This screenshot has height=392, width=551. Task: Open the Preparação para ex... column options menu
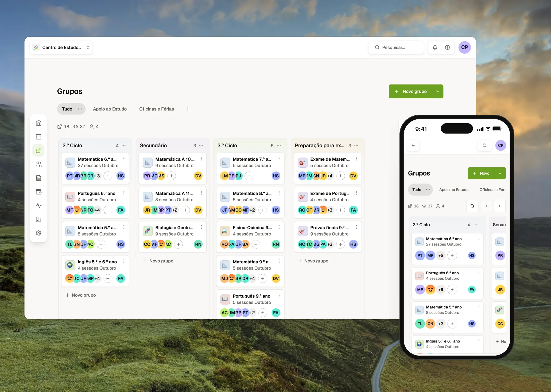click(356, 145)
